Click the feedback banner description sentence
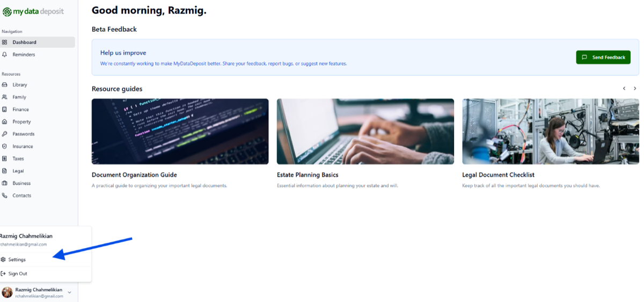This screenshot has width=644, height=302. coord(224,63)
